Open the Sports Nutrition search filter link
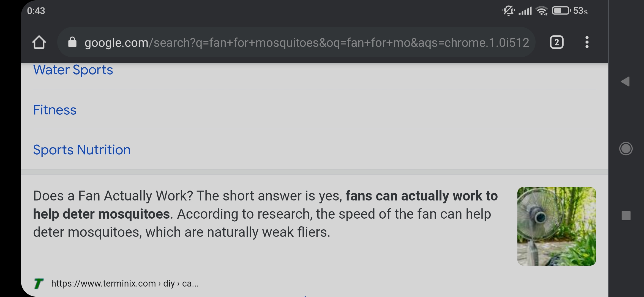644x297 pixels. 81,149
